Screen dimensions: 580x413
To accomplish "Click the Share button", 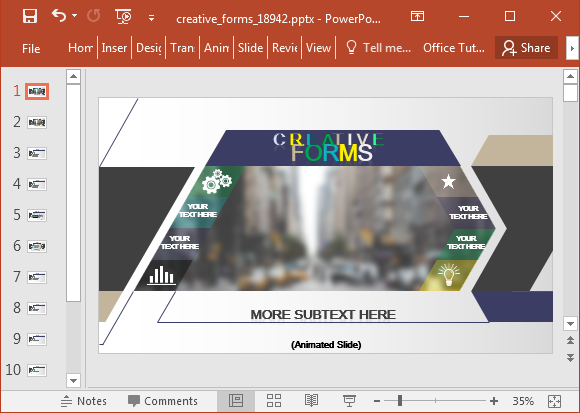I will coord(526,48).
